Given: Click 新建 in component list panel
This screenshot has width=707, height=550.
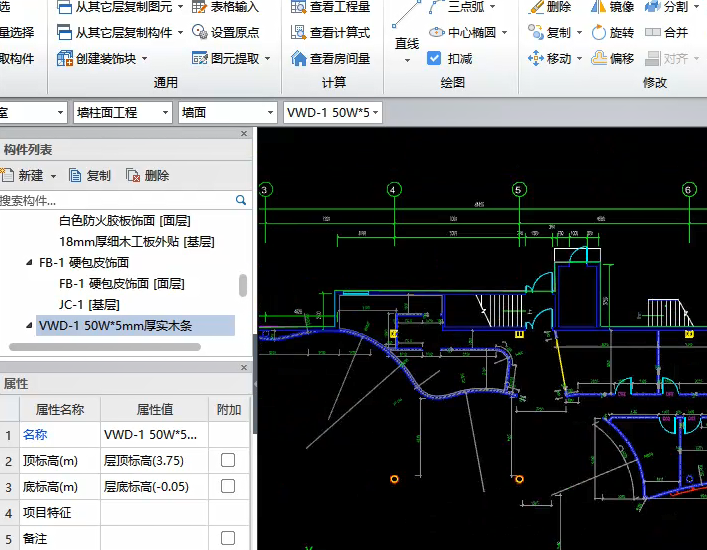Looking at the screenshot, I should click(23, 175).
